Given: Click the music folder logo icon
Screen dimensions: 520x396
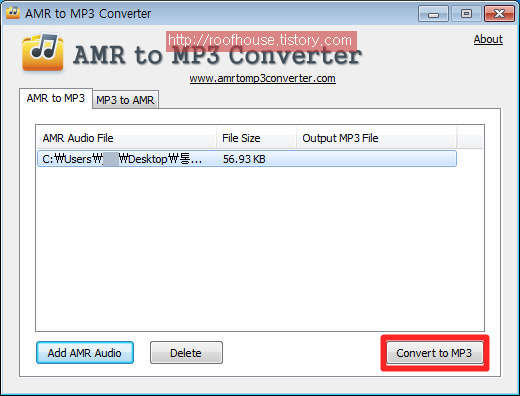Looking at the screenshot, I should point(43,52).
